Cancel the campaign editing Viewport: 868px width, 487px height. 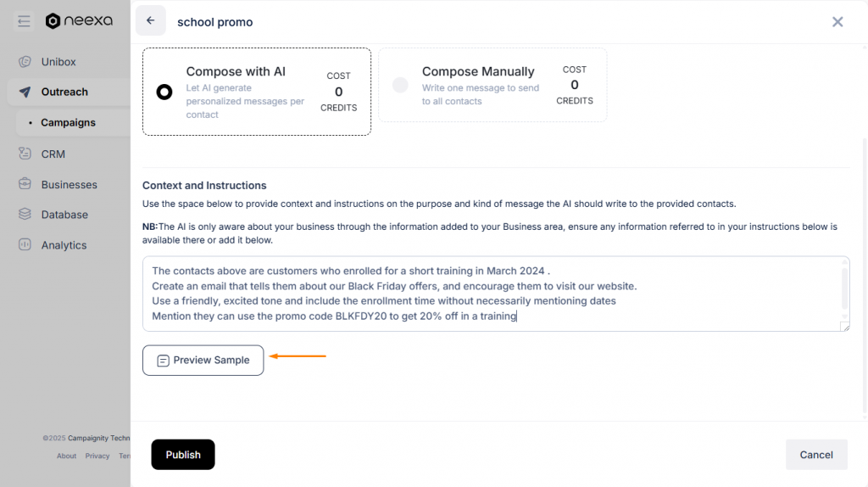[x=816, y=455]
